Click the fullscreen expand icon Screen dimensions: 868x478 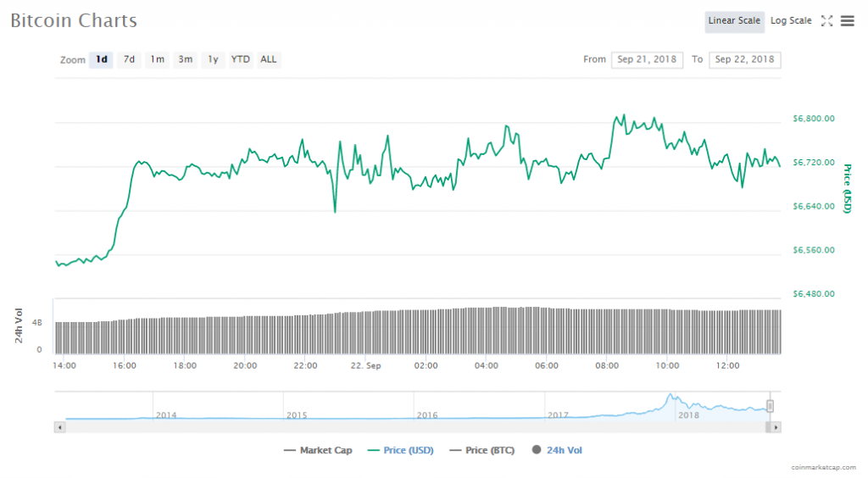click(827, 21)
